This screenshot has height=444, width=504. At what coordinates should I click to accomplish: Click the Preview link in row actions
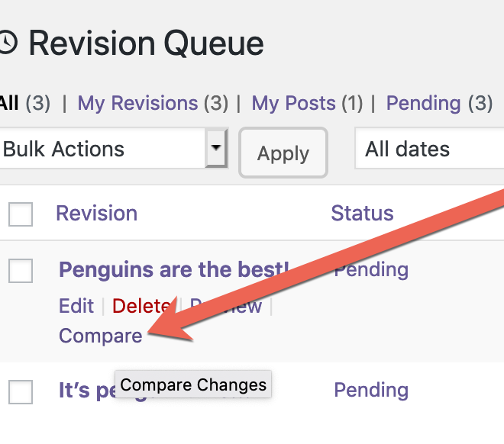(226, 306)
